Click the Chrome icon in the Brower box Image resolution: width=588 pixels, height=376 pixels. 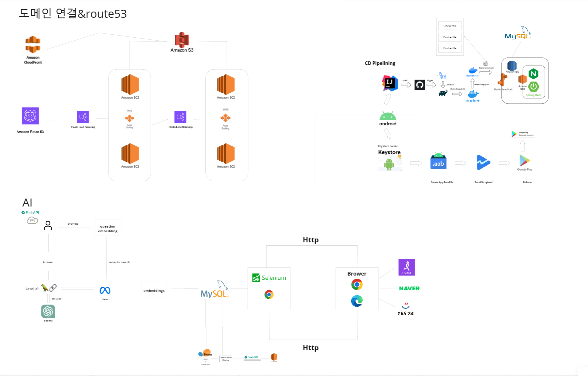click(x=357, y=284)
